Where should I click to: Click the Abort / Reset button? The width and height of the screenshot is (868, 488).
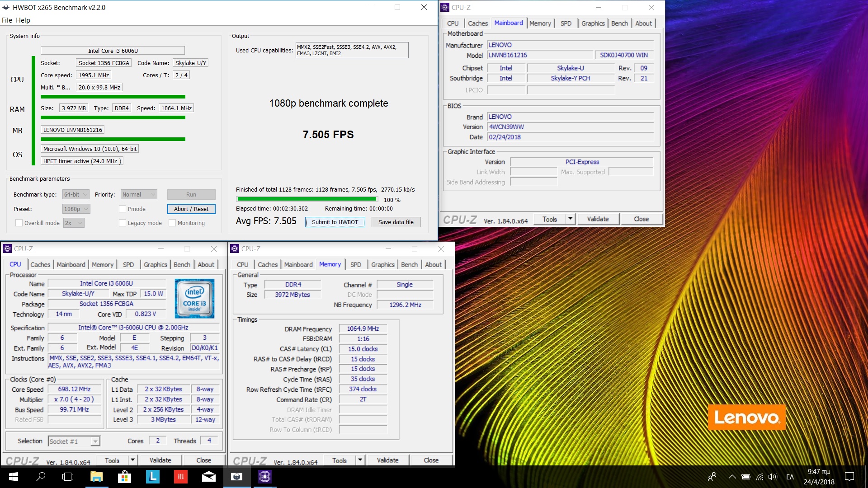click(191, 209)
